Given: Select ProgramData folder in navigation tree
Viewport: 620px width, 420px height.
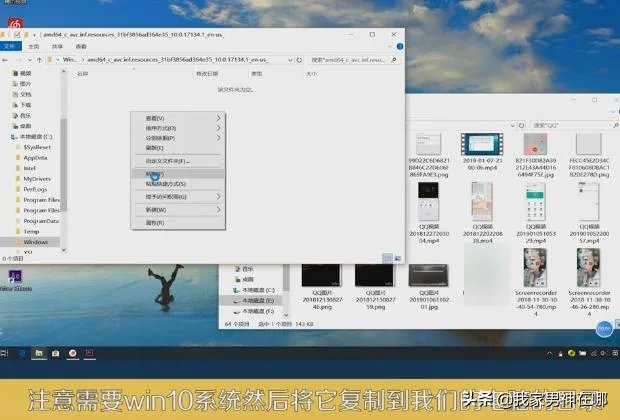Looking at the screenshot, I should coord(41,221).
